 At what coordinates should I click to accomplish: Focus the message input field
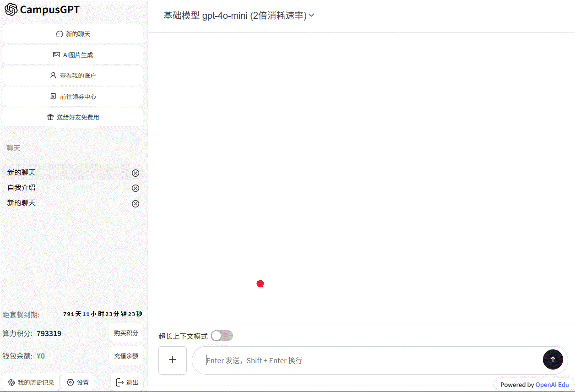(366, 360)
